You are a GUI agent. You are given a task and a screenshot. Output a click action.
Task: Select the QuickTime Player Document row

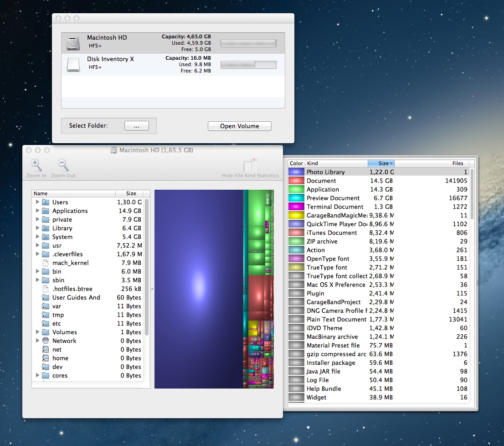tap(378, 224)
